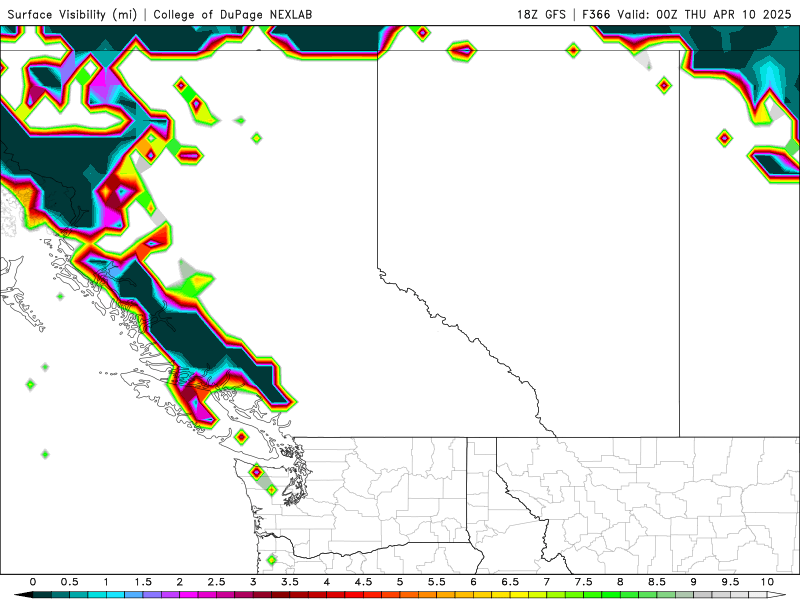
Task: Click the "3.5" label on the color scale
Action: (x=290, y=582)
